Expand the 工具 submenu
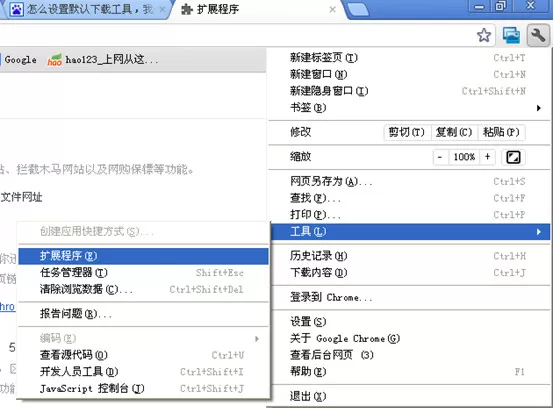This screenshot has height=408, width=554. click(410, 232)
